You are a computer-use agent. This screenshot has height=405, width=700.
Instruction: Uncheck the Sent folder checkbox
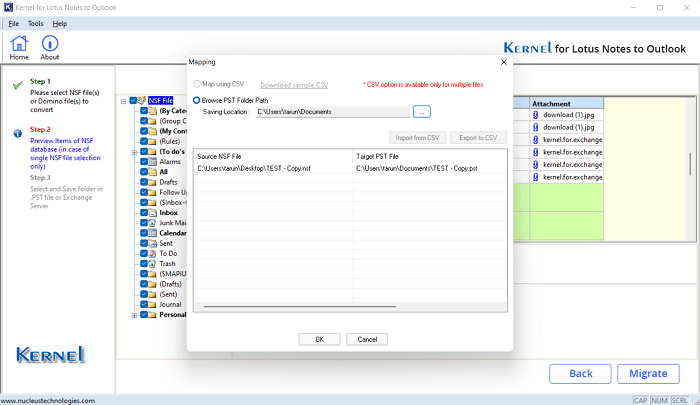[144, 243]
